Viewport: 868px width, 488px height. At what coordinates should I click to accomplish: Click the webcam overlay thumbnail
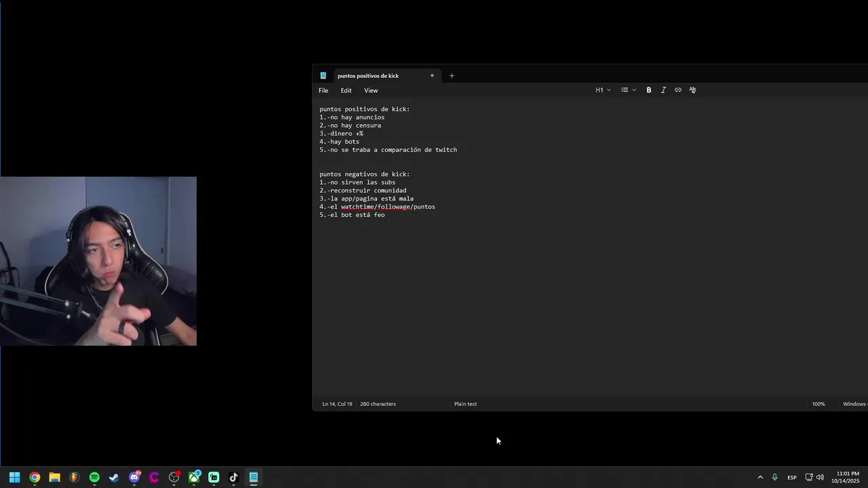(98, 262)
